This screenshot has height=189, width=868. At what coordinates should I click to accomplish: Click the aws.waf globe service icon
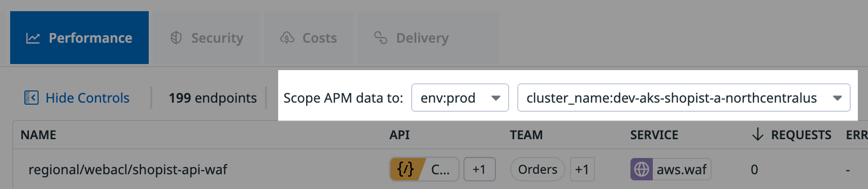pos(642,169)
